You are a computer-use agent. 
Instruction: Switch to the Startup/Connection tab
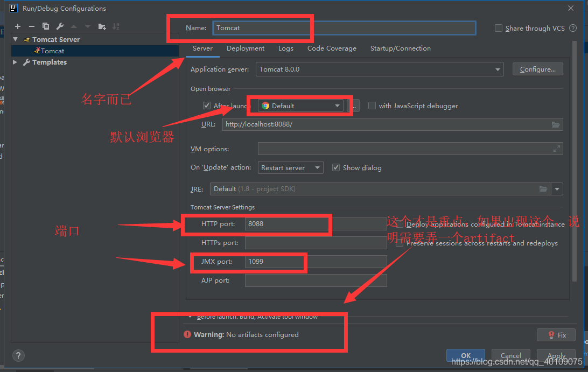401,48
